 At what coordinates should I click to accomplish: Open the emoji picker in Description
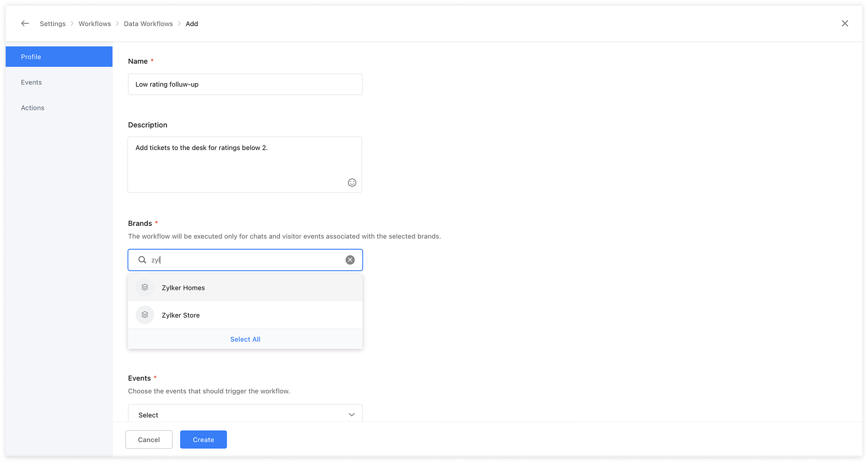point(352,182)
